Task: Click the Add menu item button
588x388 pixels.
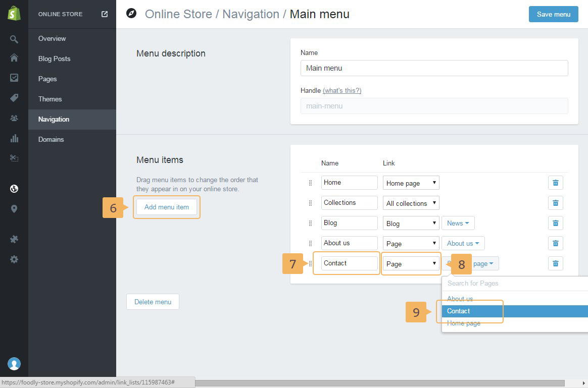Action: [x=166, y=207]
